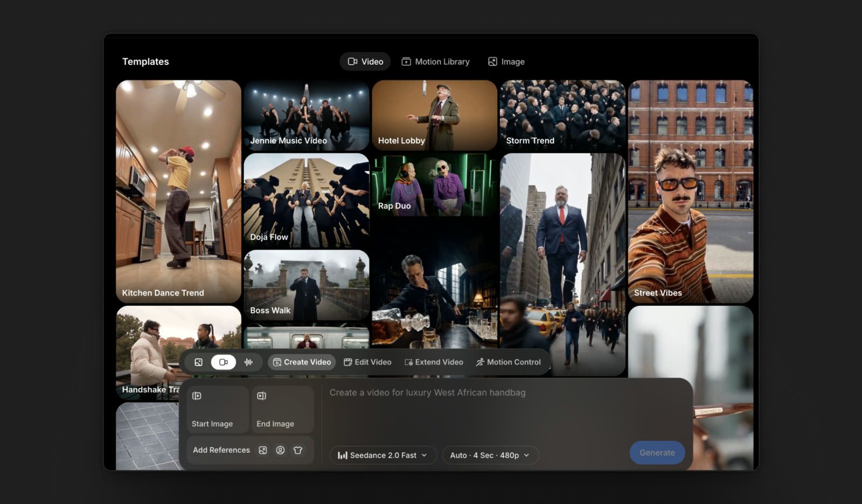The image size is (862, 504).
Task: Select the whiskey bar man template
Action: (x=434, y=285)
